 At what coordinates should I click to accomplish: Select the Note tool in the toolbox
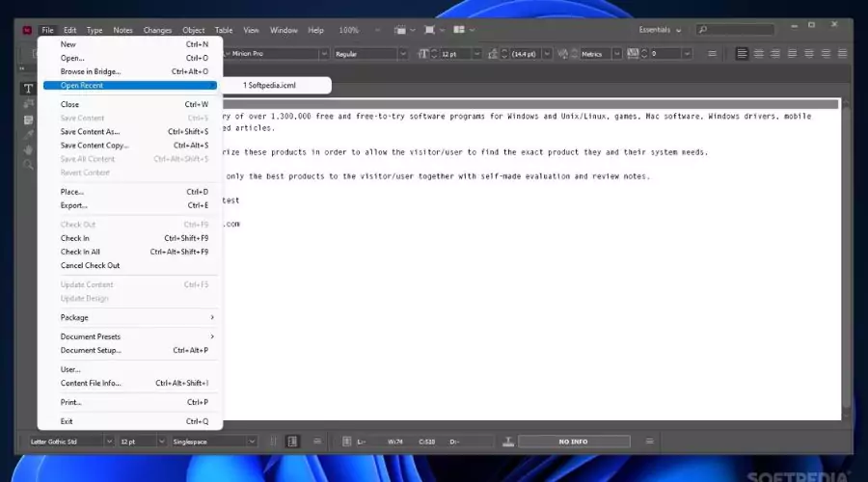point(28,120)
